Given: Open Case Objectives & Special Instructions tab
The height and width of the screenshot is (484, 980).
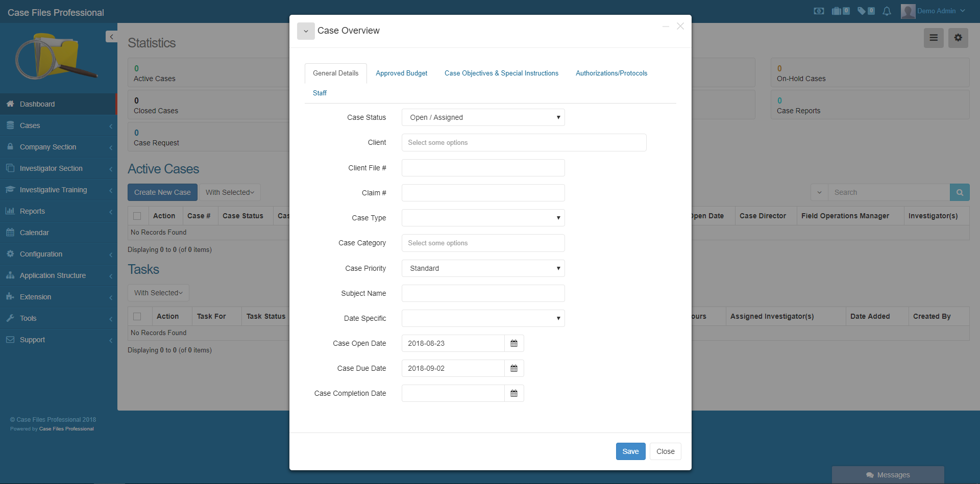Looking at the screenshot, I should tap(501, 73).
